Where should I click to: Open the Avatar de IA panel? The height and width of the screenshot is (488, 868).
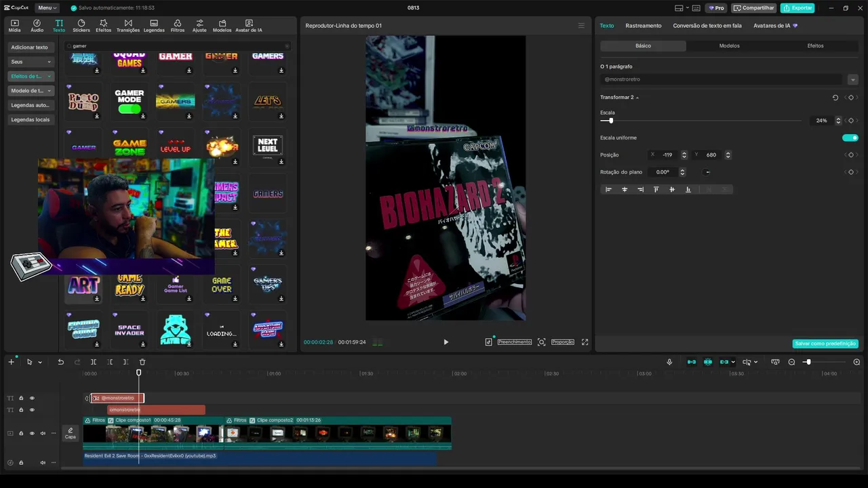(x=249, y=26)
